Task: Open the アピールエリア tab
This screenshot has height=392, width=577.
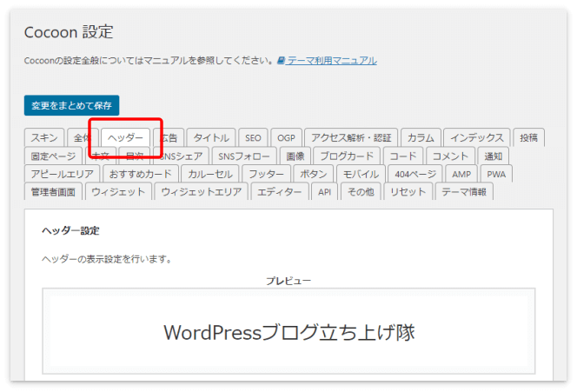Action: click(63, 174)
